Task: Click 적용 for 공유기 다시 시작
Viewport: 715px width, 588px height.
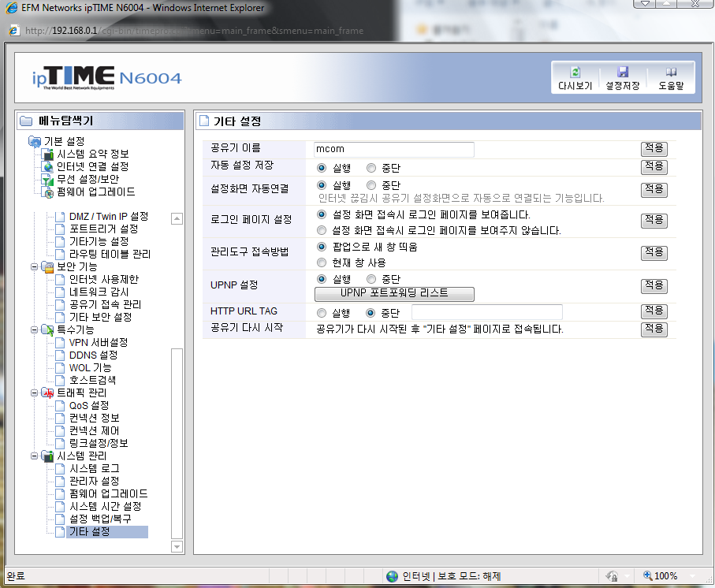Action: (x=654, y=329)
